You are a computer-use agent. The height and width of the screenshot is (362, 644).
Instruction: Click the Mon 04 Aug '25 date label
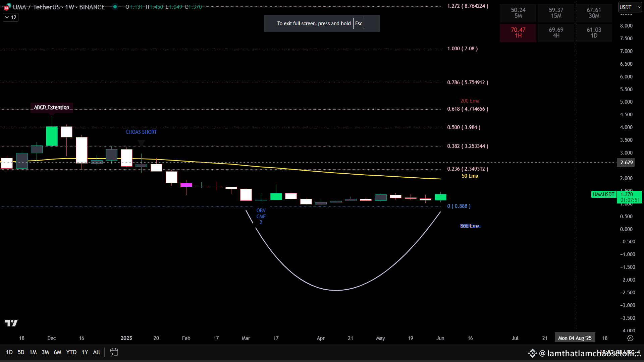[x=575, y=338]
